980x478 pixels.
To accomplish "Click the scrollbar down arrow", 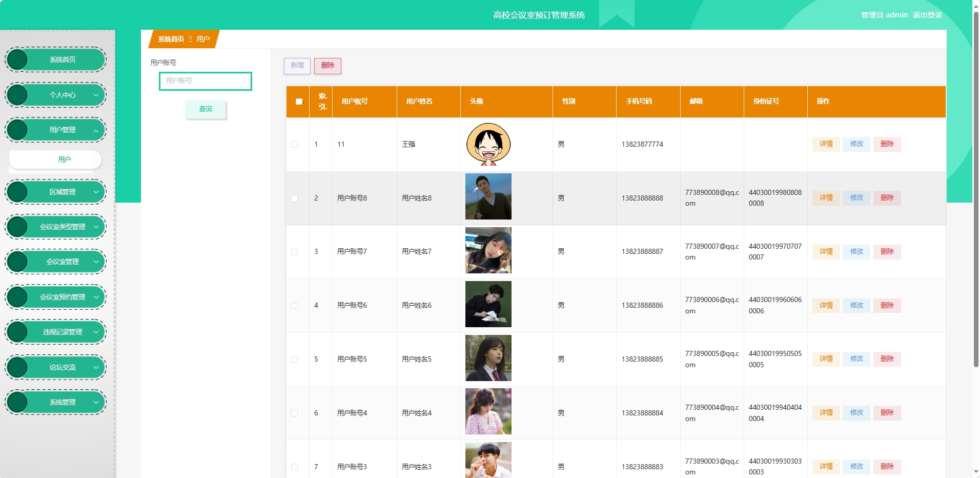I will 976,472.
